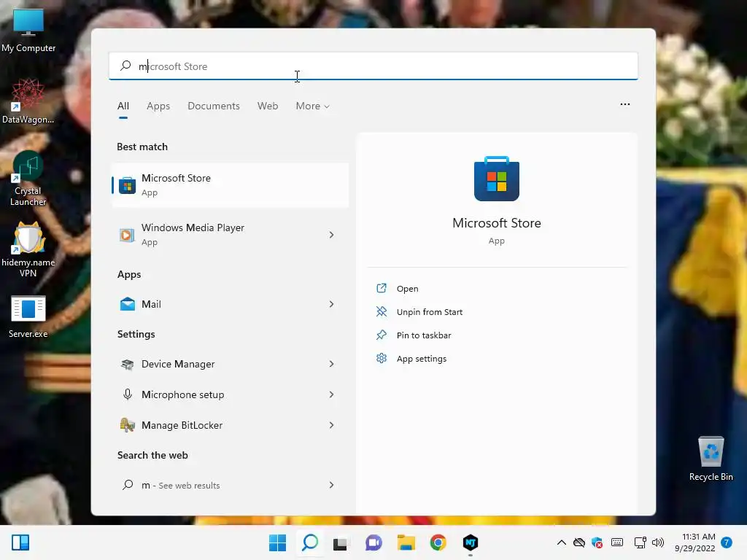
Task: Open the Chat app on taskbar
Action: coord(373,542)
